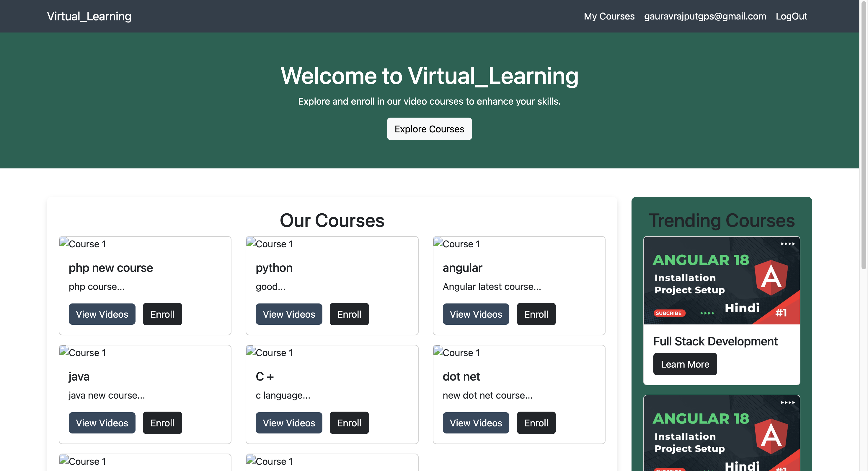Enroll in the java course
The width and height of the screenshot is (868, 471).
(x=162, y=423)
